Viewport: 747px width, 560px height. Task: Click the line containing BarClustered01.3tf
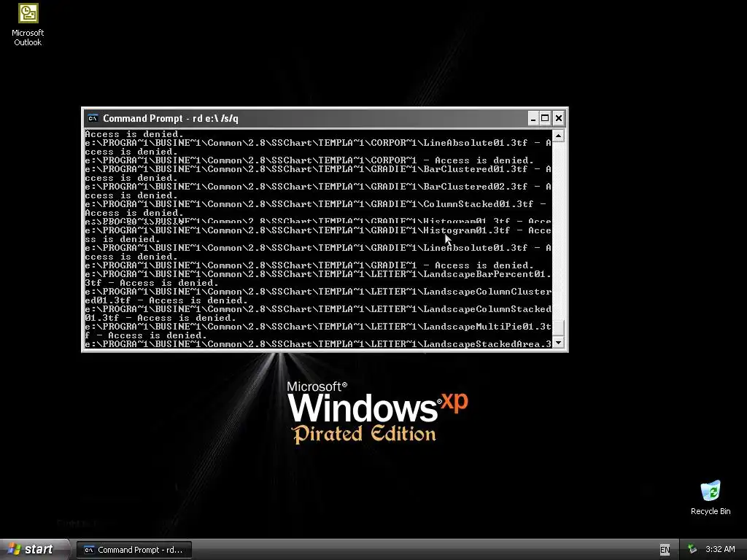point(318,169)
